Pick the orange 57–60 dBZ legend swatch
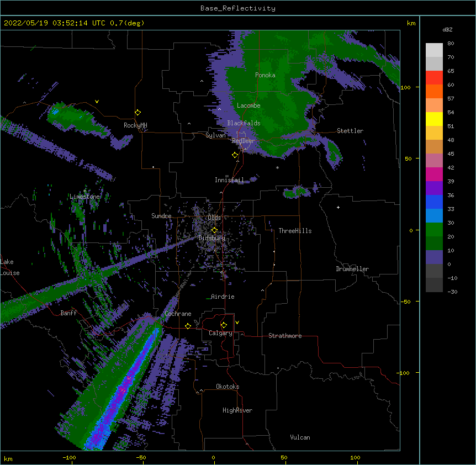This screenshot has height=465, width=476. 434,91
